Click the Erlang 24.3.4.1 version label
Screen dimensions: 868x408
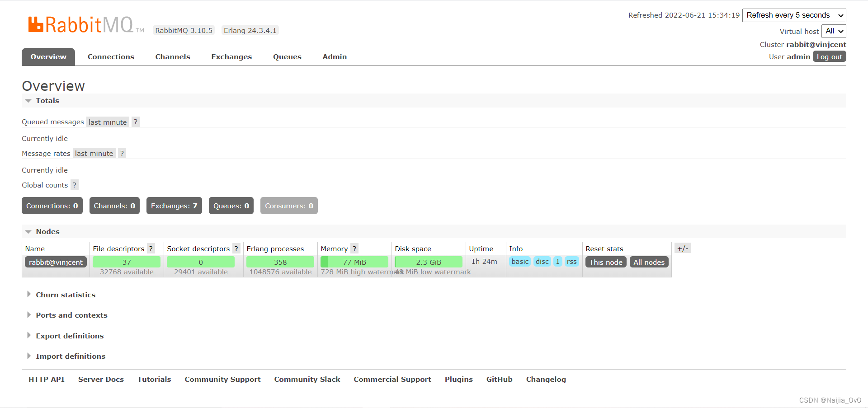pos(250,30)
